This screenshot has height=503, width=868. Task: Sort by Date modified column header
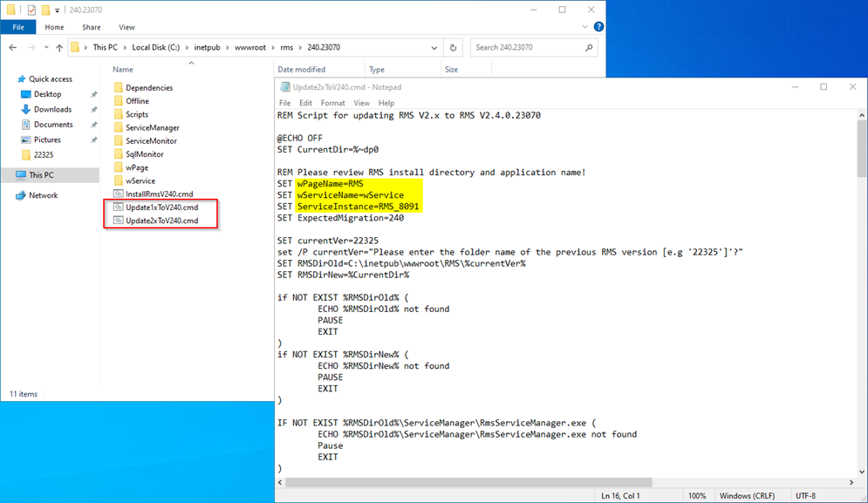point(301,70)
